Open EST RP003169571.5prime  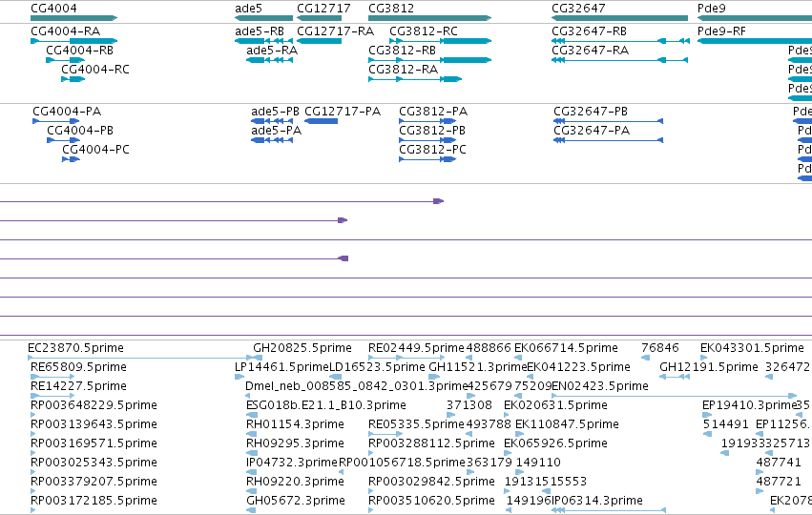pos(94,443)
